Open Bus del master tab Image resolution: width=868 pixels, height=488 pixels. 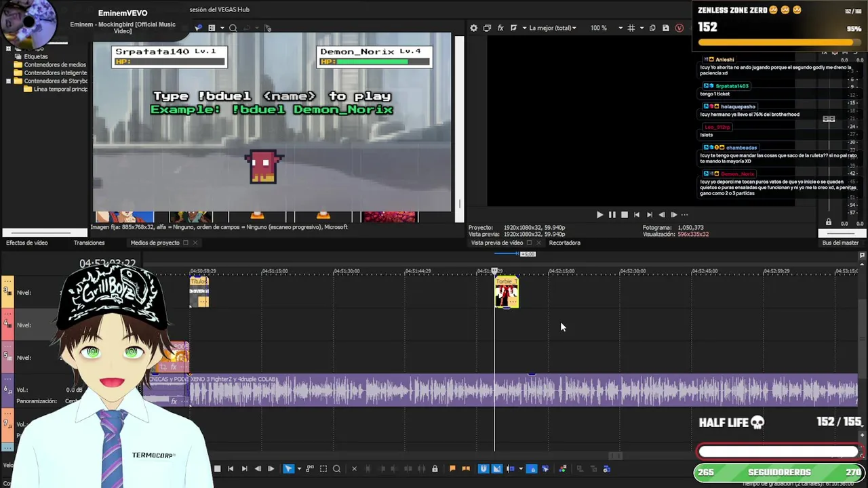(x=840, y=243)
